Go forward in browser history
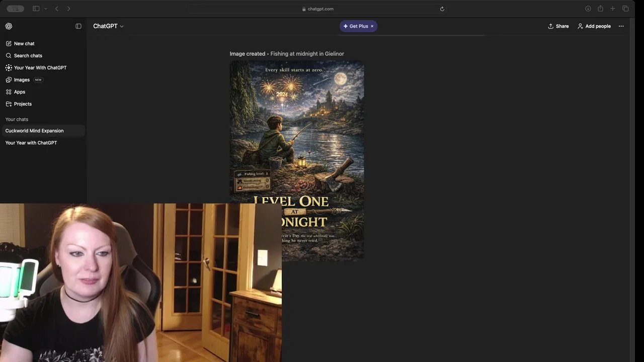This screenshot has width=644, height=362. (x=69, y=9)
